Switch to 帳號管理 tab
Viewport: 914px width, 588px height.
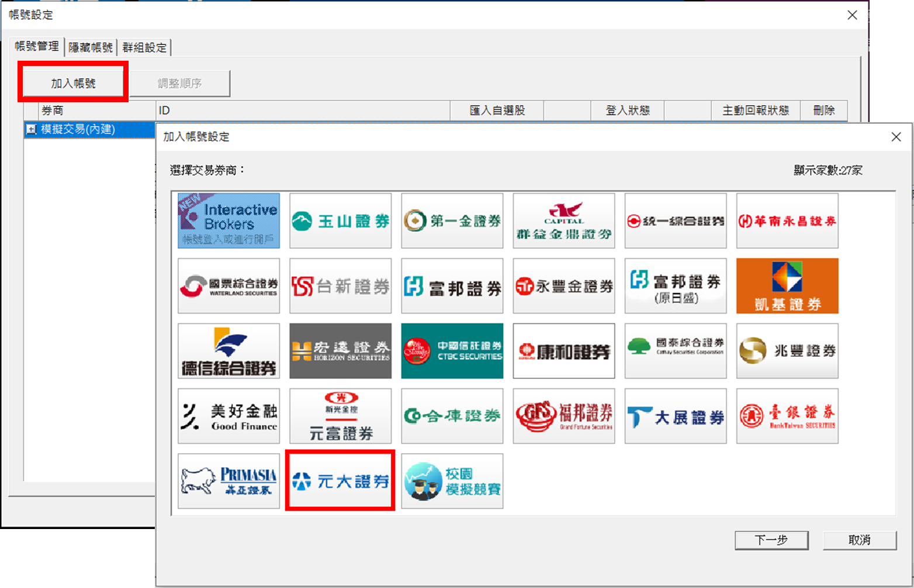pos(37,47)
